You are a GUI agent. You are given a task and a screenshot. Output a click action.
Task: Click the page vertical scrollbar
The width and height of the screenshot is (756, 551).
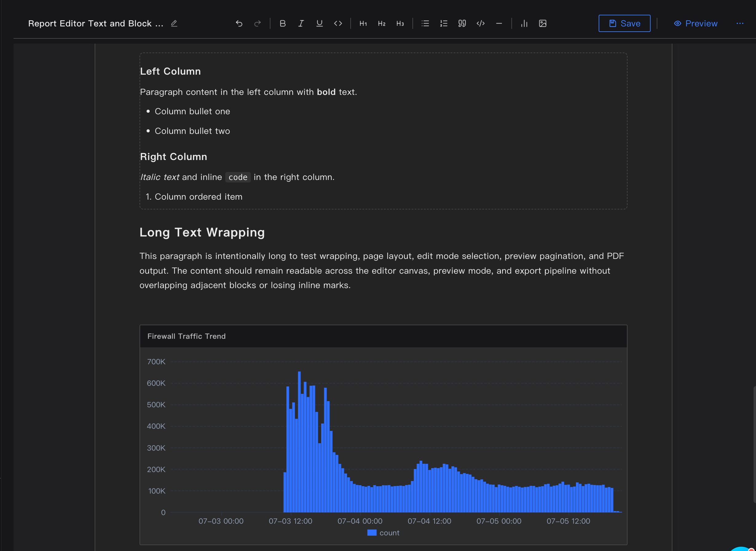754,444
